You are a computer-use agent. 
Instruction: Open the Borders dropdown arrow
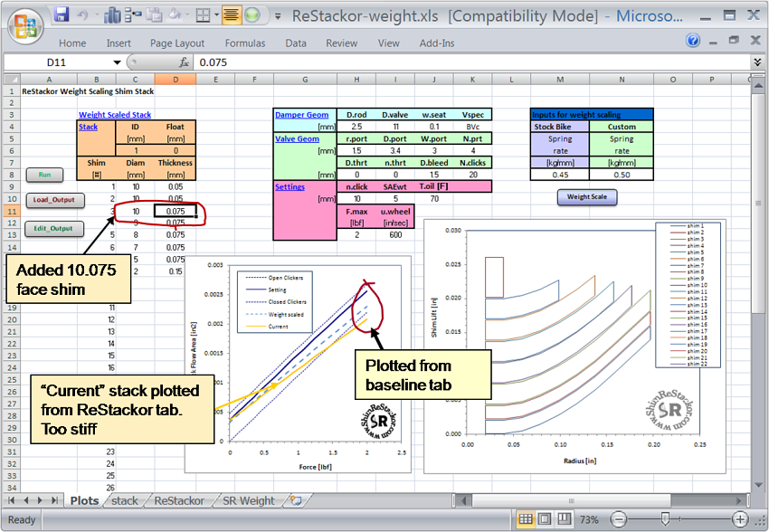(x=216, y=15)
